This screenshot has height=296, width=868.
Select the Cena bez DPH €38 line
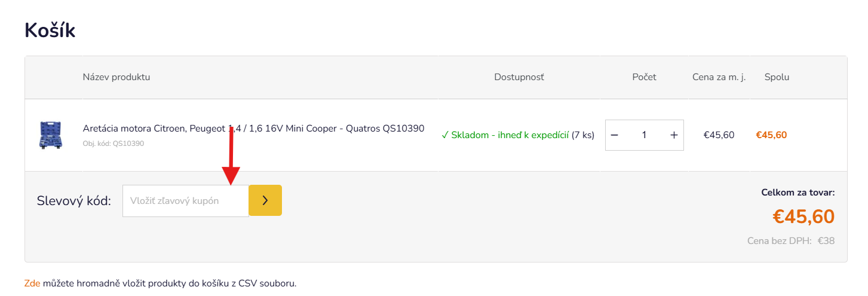[791, 241]
